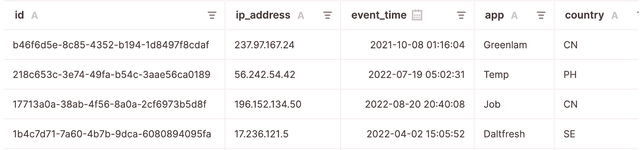The height and width of the screenshot is (150, 644).
Task: Select the country column header
Action: [x=597, y=15]
